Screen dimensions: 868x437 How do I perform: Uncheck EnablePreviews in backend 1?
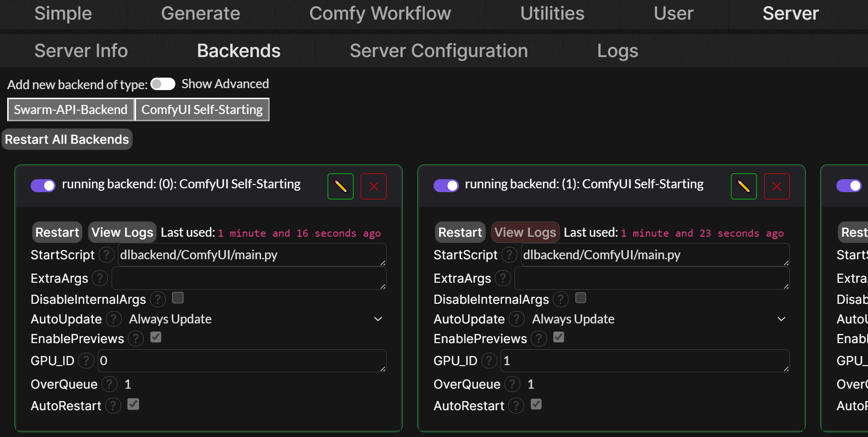coord(559,337)
